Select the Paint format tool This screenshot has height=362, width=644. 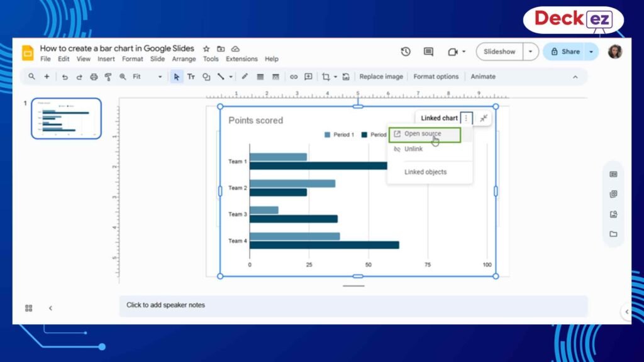(109, 77)
